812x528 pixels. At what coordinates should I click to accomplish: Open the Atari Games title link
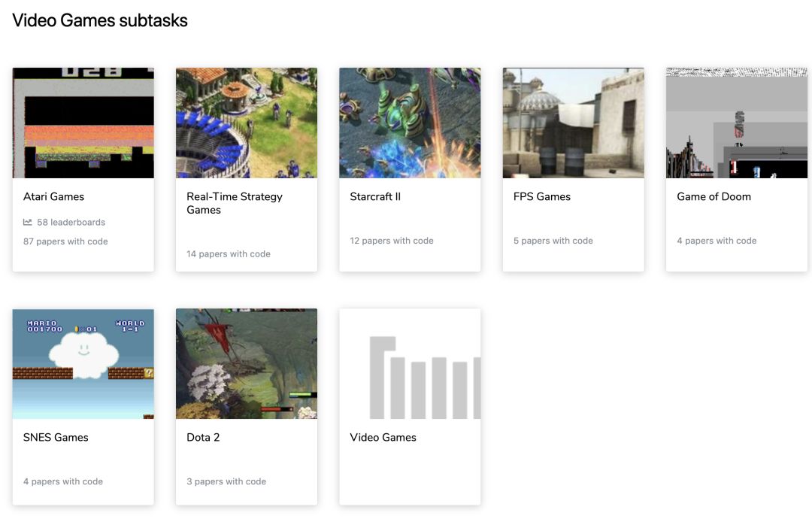click(x=54, y=196)
